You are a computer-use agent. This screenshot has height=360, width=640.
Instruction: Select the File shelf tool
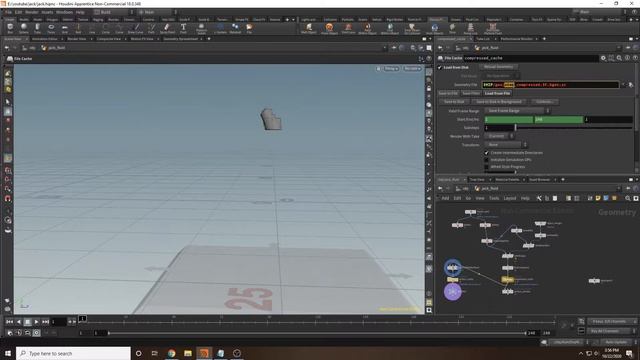pos(249,28)
